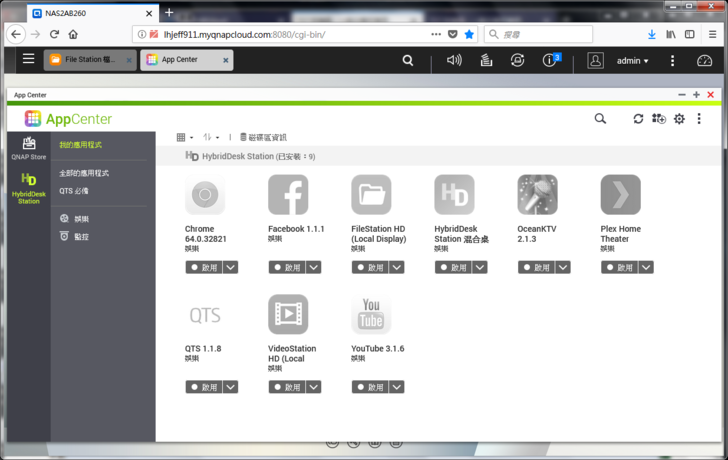The image size is (728, 460).
Task: Expand Plex Home Theater options dropdown
Action: tap(646, 267)
